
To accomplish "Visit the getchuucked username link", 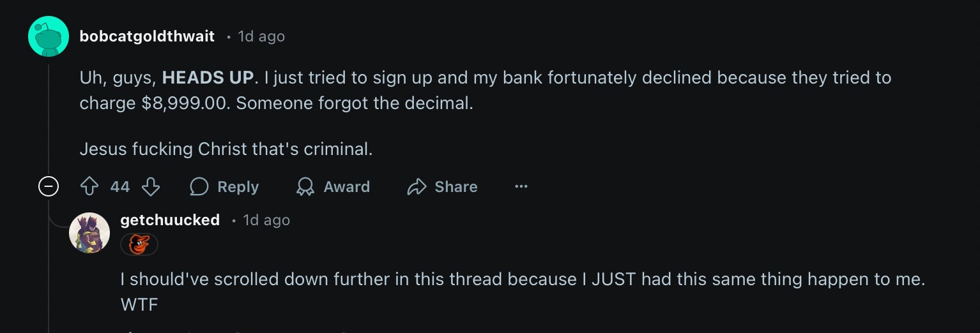I will click(x=170, y=220).
